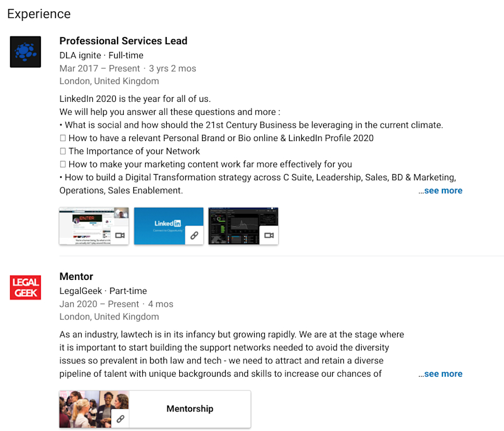Click the Mentor job title link

click(76, 276)
